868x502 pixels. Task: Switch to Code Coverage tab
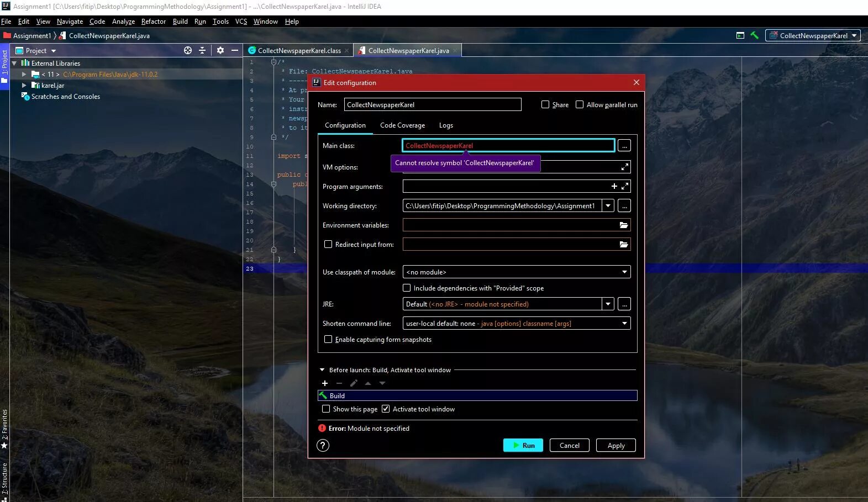coord(402,125)
